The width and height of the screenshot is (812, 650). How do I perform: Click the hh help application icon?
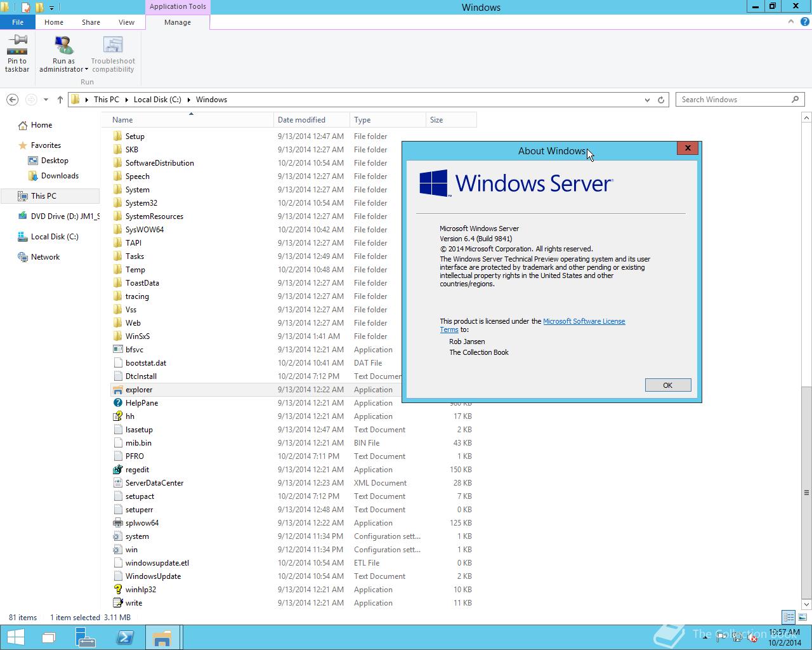[117, 416]
